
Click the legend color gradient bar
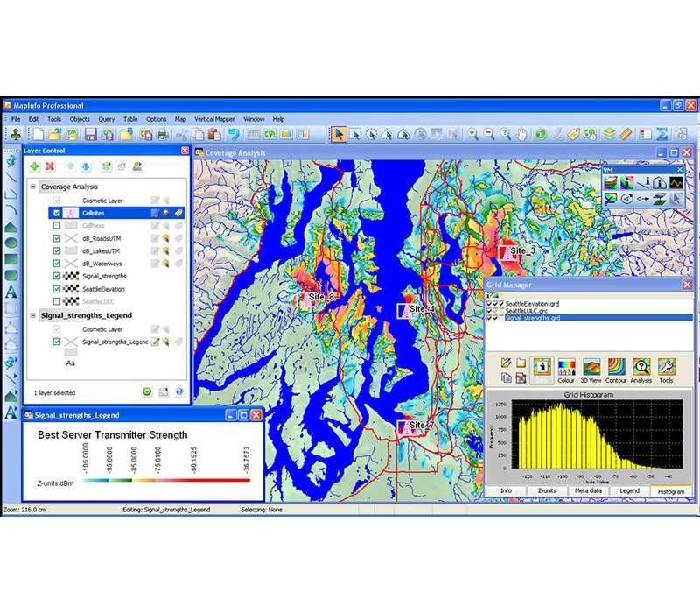[166, 481]
